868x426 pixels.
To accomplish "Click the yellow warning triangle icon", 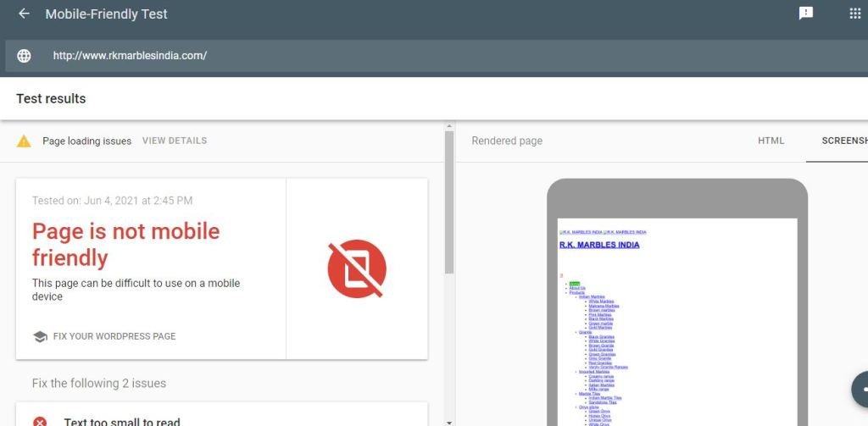I will click(x=24, y=141).
